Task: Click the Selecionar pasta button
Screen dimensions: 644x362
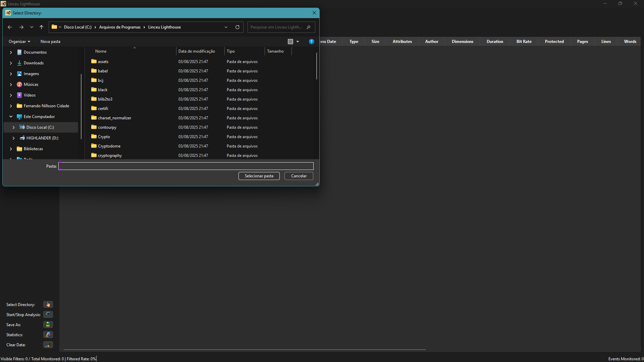Action: pyautogui.click(x=259, y=176)
